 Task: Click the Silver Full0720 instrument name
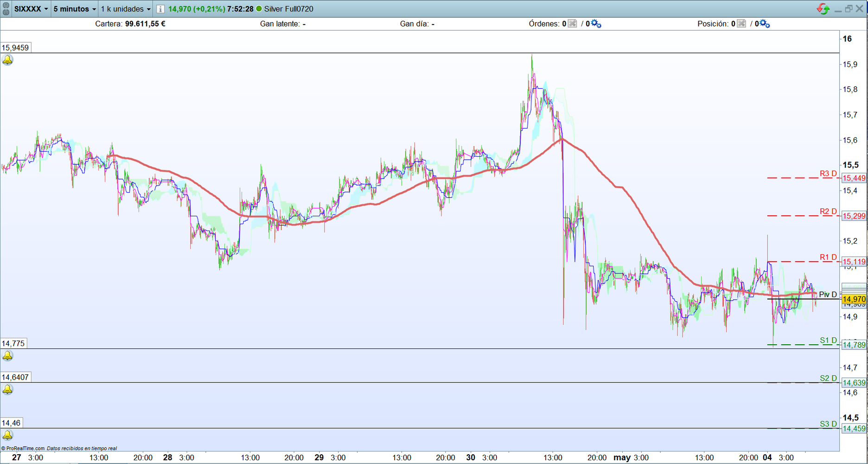click(x=289, y=9)
